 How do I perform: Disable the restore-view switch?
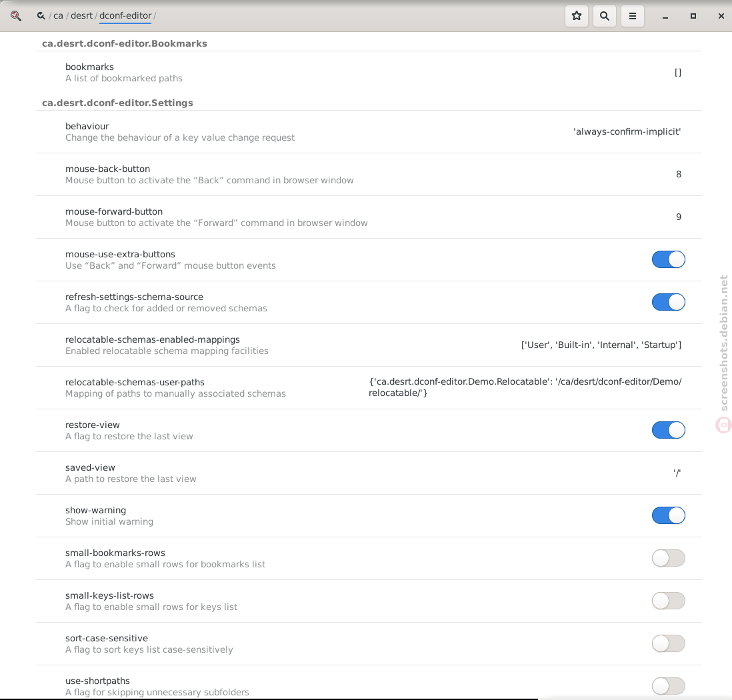[x=669, y=430]
